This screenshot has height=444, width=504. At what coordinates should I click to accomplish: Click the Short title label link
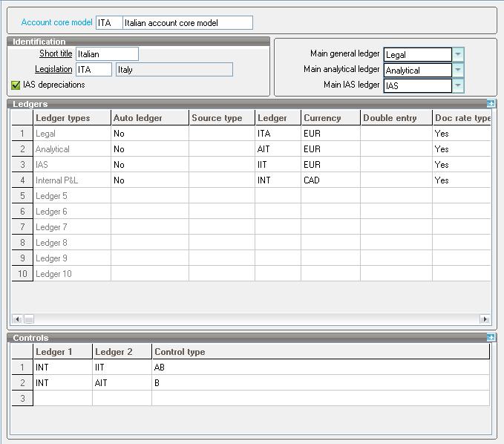pos(56,53)
